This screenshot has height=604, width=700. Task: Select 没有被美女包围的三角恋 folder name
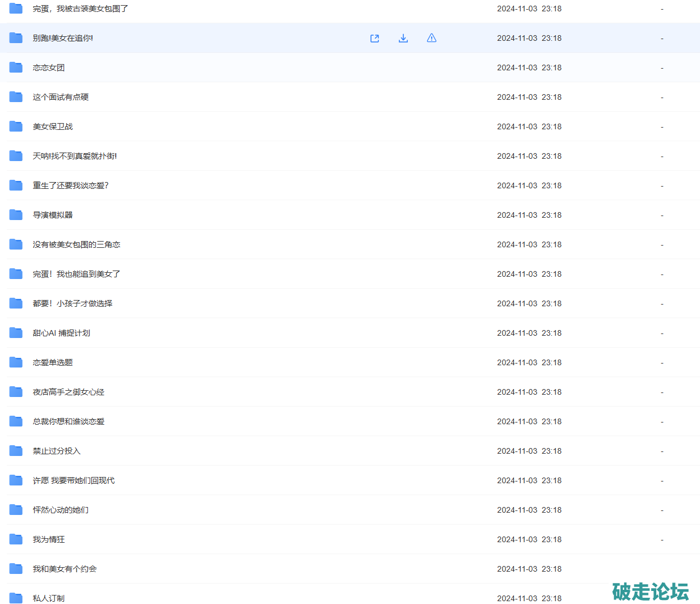point(77,244)
